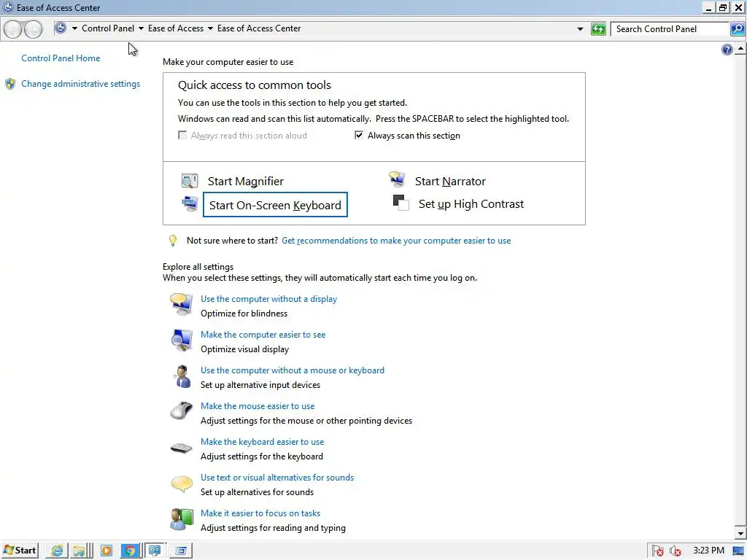Open Use text or visual alternatives for sounds
The image size is (747, 560).
(276, 477)
